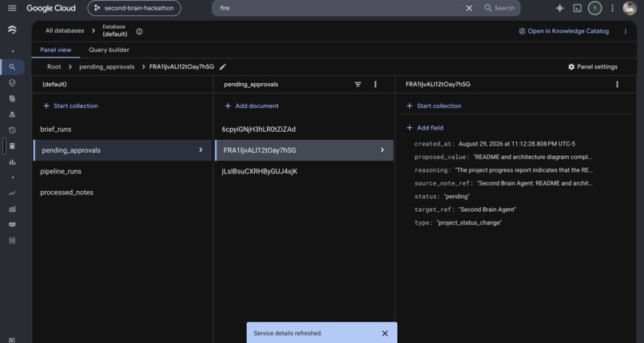Open more options for document FRA1IjvALl12tOay7hSG panel
The width and height of the screenshot is (644, 343).
coord(617,84)
